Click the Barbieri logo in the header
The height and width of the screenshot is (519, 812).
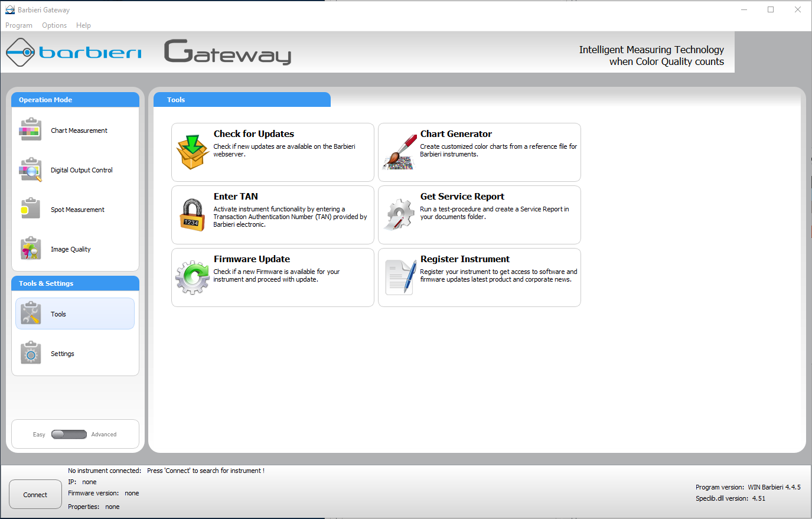74,53
